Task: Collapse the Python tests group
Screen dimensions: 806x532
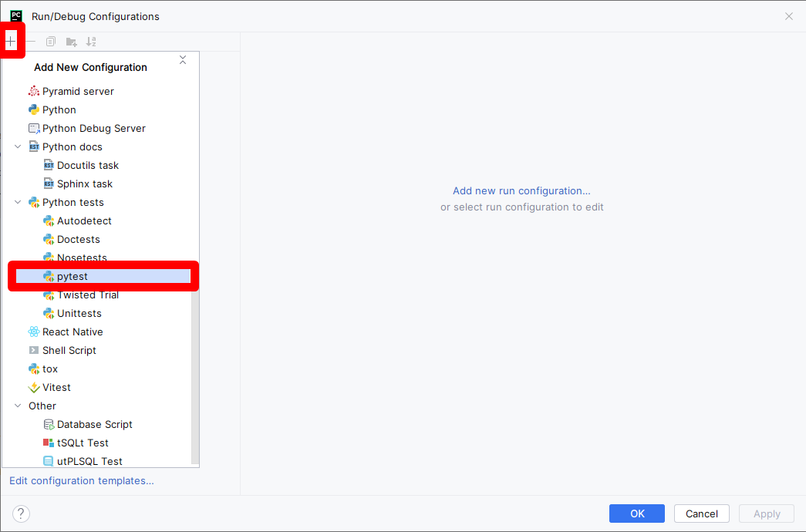Action: coord(18,202)
